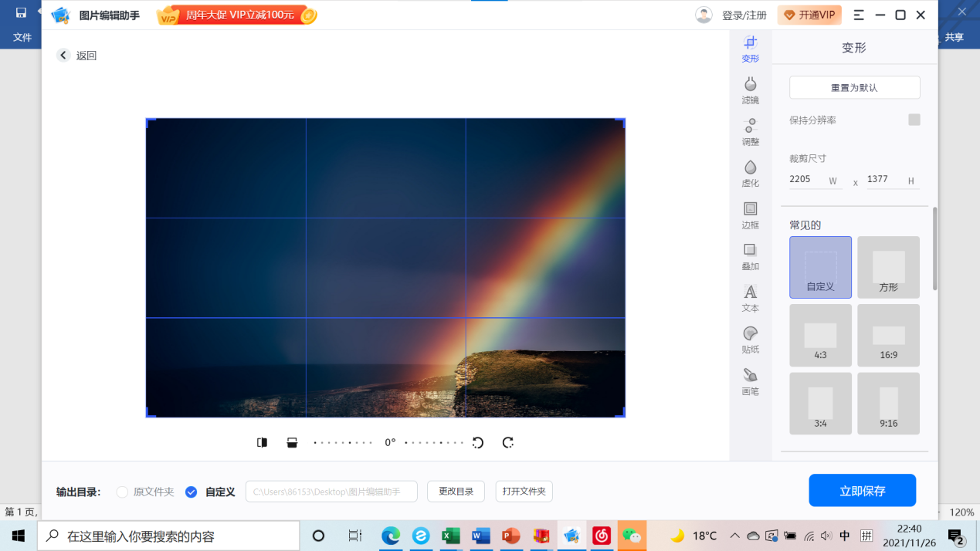Rotate image counterclockwise

coord(478,442)
